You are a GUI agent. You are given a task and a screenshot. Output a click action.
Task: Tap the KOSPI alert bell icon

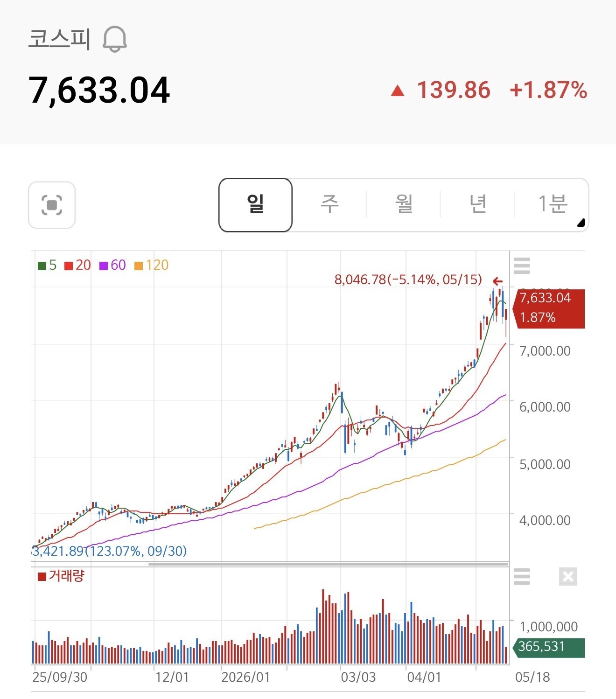pyautogui.click(x=115, y=39)
